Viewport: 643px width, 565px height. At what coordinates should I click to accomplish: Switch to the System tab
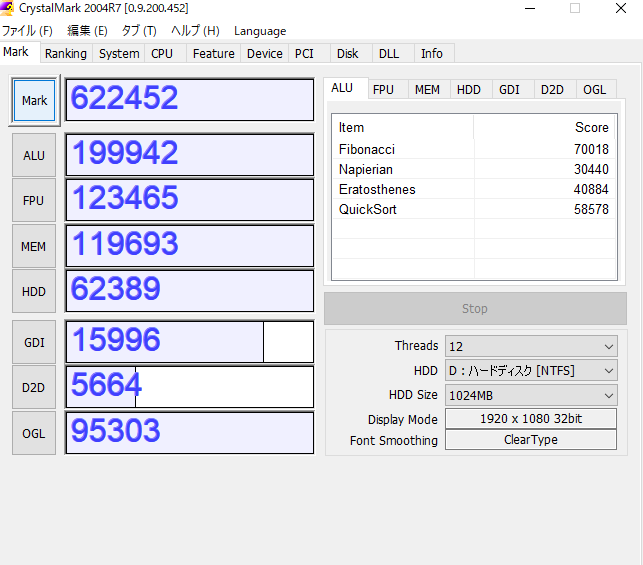tap(119, 54)
